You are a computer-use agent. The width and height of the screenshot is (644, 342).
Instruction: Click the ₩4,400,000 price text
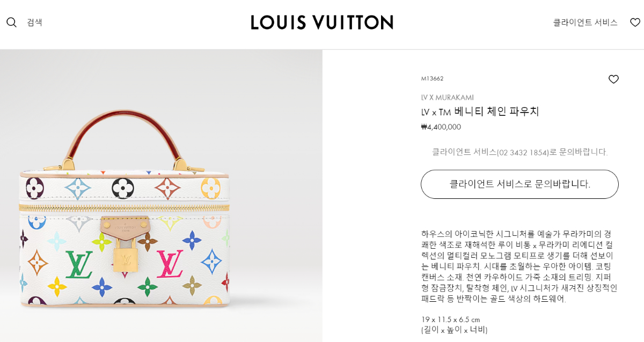point(441,127)
